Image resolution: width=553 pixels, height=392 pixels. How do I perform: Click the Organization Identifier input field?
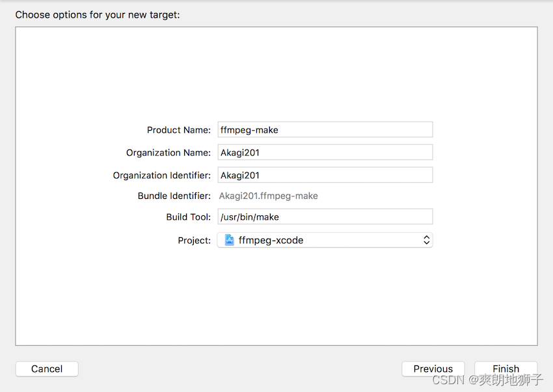[x=325, y=175]
